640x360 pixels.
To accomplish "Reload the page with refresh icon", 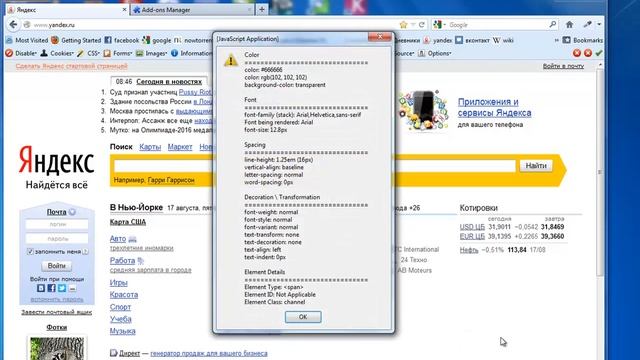I will point(422,25).
